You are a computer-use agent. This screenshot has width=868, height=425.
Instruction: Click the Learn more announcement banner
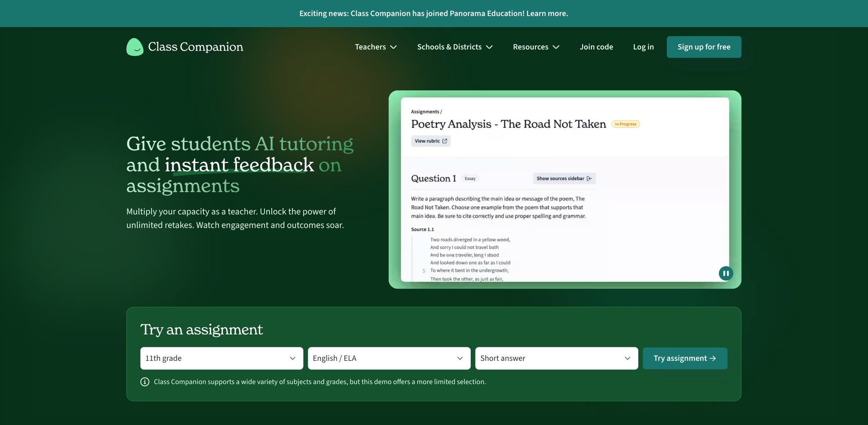click(434, 14)
